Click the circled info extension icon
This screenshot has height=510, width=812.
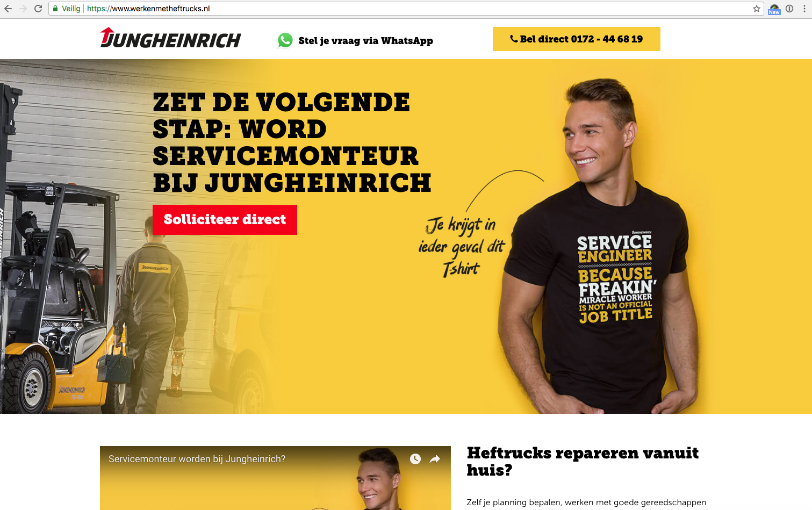point(789,9)
